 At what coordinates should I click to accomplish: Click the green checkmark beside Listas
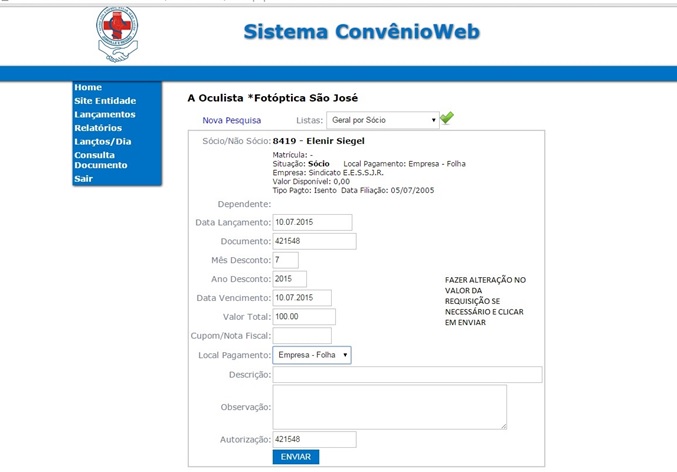(446, 118)
